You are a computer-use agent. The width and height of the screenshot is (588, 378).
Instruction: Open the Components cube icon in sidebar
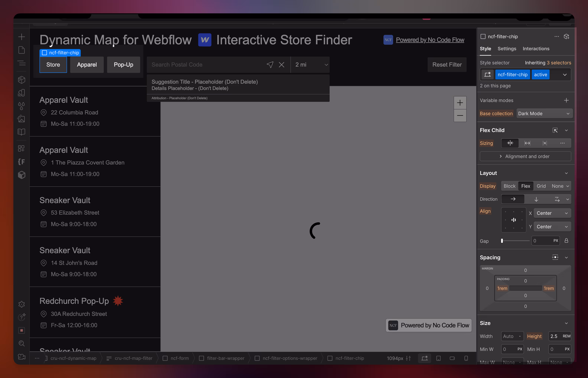pos(22,80)
